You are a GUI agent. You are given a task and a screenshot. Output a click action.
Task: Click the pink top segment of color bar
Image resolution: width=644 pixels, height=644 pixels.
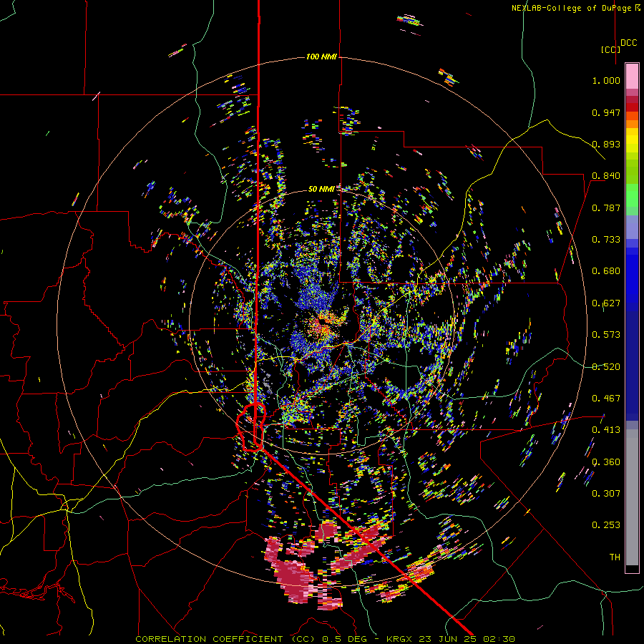(x=632, y=76)
